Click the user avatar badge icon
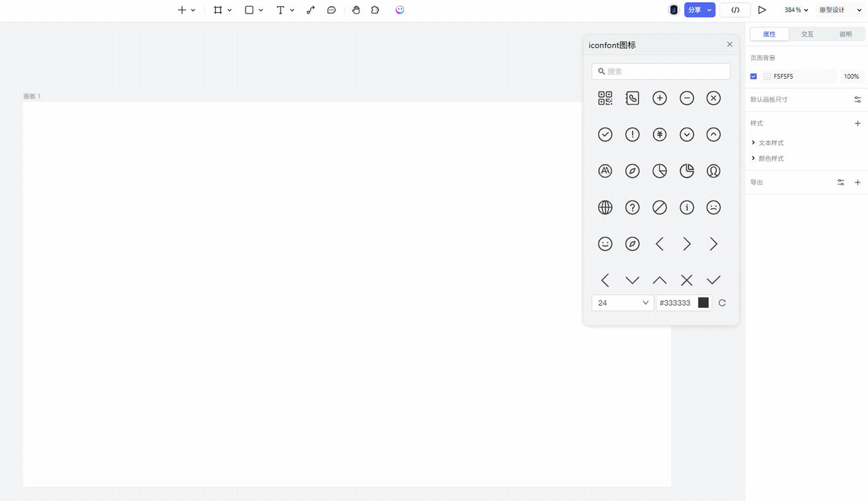 pyautogui.click(x=673, y=10)
